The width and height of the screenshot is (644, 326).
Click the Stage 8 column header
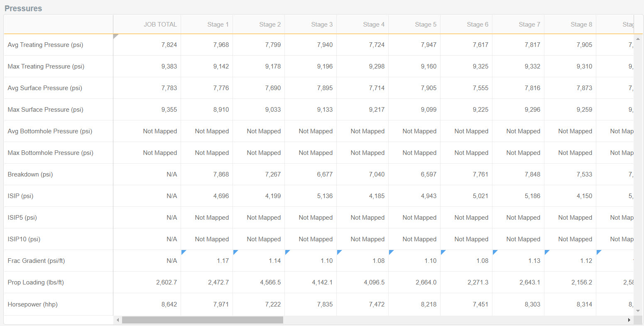[x=581, y=25]
